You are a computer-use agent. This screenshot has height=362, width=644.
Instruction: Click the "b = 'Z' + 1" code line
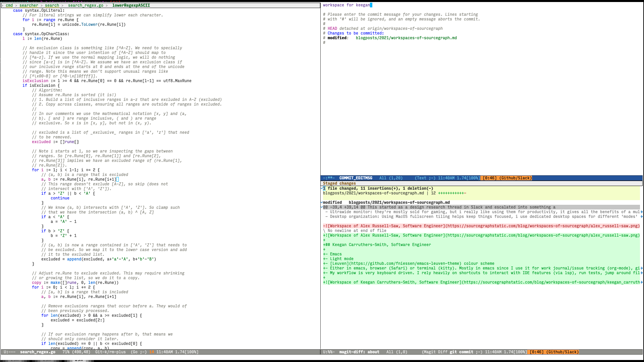(x=63, y=236)
